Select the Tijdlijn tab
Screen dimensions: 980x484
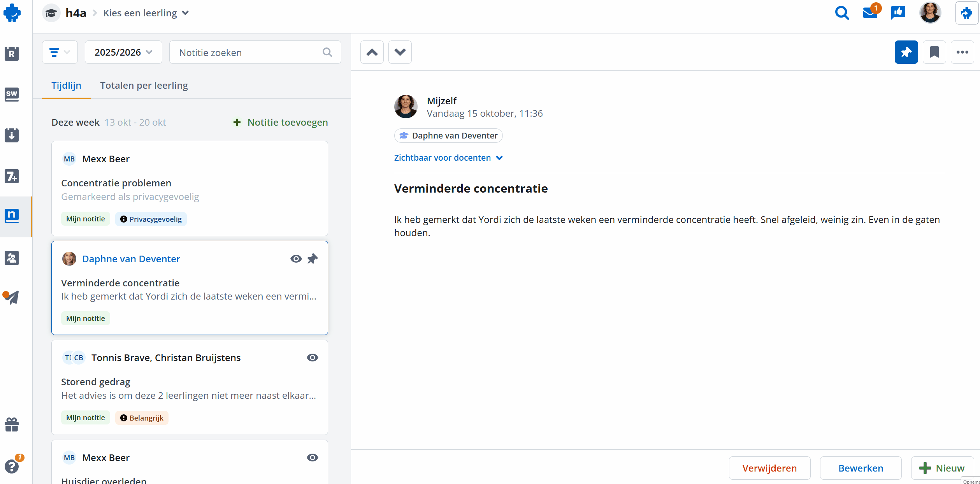pos(66,85)
